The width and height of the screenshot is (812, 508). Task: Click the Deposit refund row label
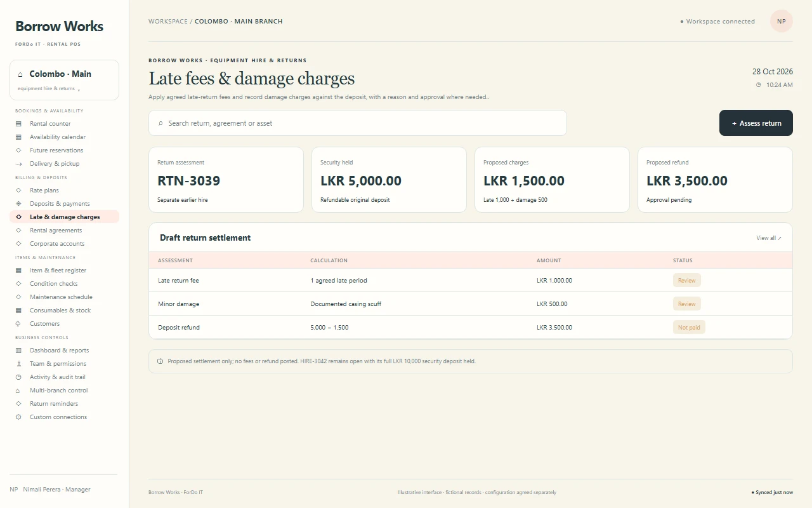point(179,328)
